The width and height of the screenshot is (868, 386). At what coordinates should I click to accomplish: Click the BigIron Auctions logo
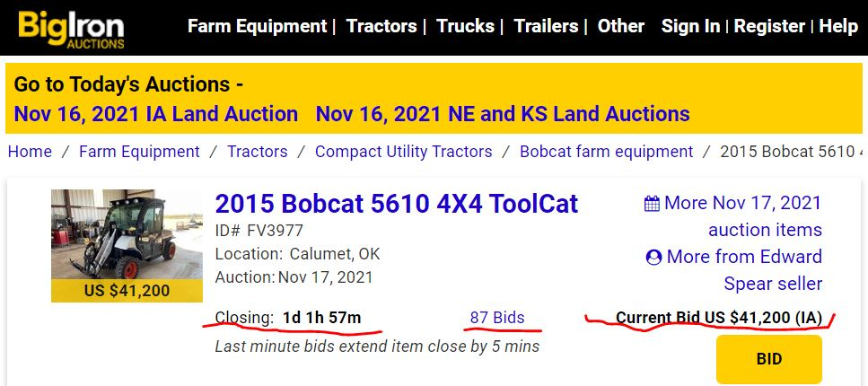[72, 29]
